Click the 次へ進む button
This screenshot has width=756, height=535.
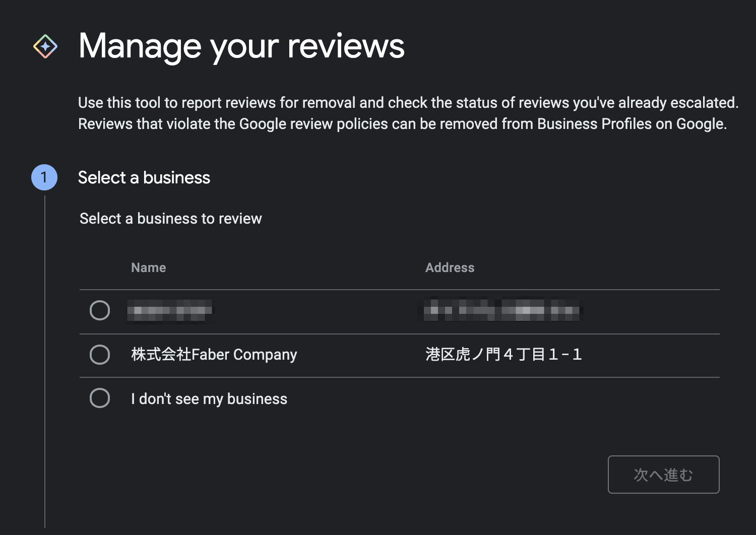point(663,475)
